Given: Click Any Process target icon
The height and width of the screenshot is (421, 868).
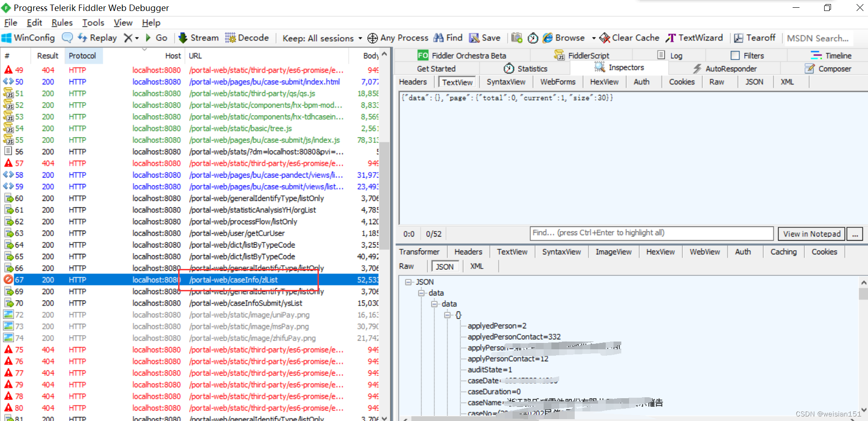Looking at the screenshot, I should pos(373,38).
